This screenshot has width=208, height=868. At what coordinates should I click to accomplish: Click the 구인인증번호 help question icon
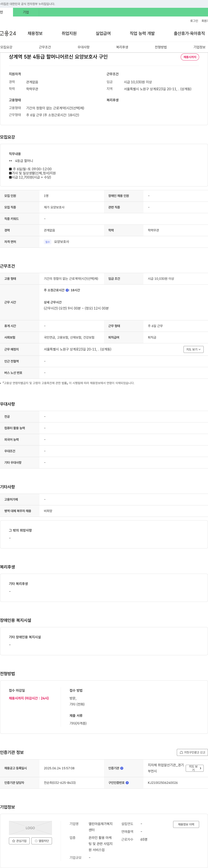pos(127,783)
